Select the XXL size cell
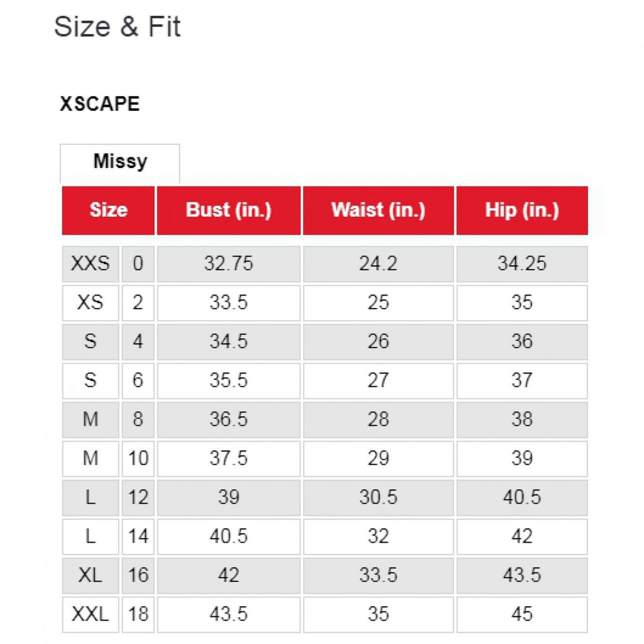Image resolution: width=644 pixels, height=644 pixels. tap(91, 614)
